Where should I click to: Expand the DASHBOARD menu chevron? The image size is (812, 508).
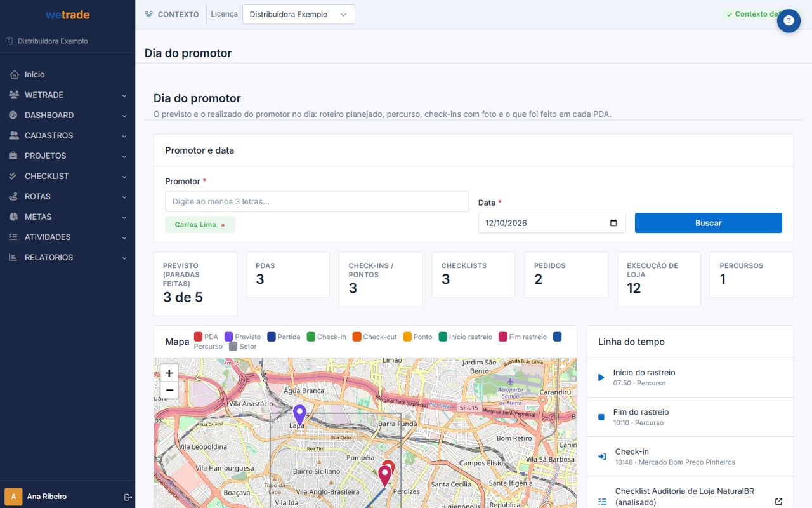[x=124, y=116]
